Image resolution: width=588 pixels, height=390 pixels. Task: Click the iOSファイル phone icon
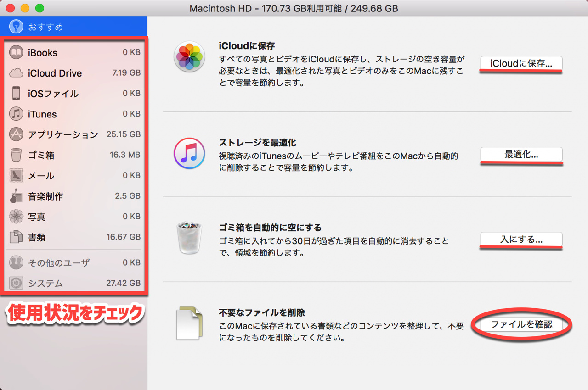tap(16, 94)
